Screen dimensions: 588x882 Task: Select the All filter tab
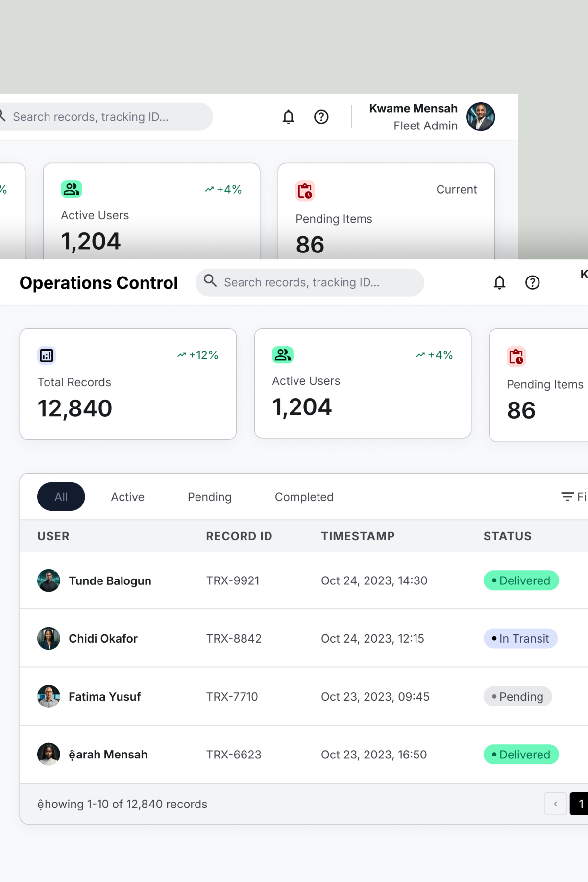[x=61, y=497]
